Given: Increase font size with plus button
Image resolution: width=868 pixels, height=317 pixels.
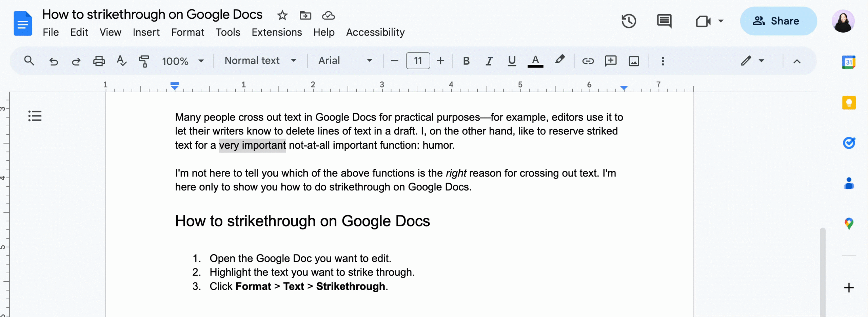Looking at the screenshot, I should 440,61.
